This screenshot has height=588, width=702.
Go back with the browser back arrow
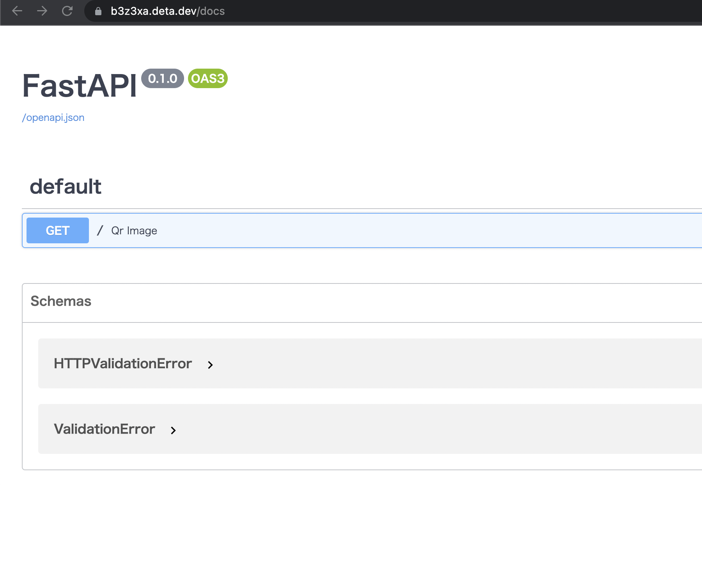click(x=17, y=11)
